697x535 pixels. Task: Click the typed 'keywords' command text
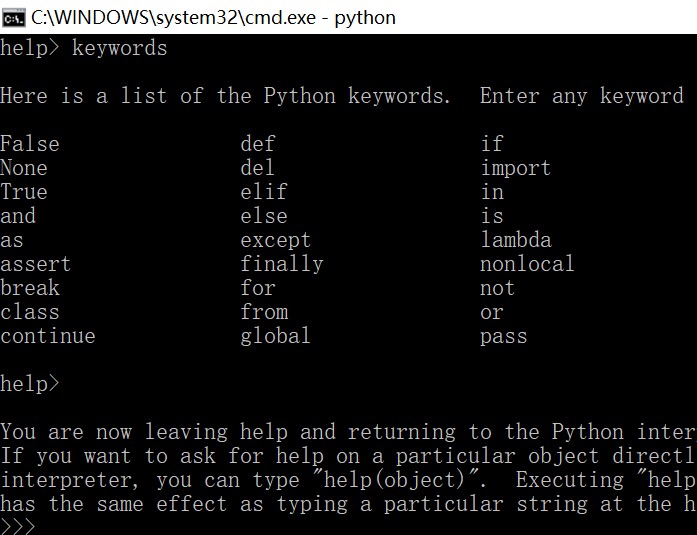click(120, 48)
